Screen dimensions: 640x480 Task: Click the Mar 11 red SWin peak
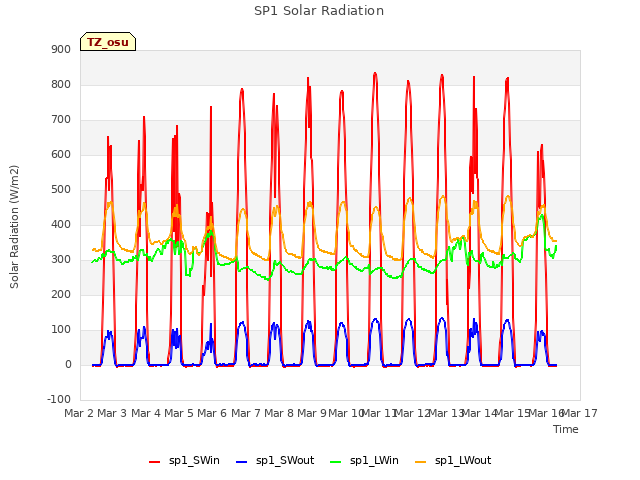click(x=375, y=73)
